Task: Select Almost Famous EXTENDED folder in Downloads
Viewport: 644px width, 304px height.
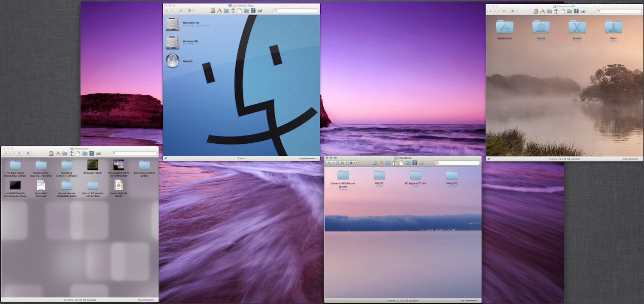Action: coord(67,185)
